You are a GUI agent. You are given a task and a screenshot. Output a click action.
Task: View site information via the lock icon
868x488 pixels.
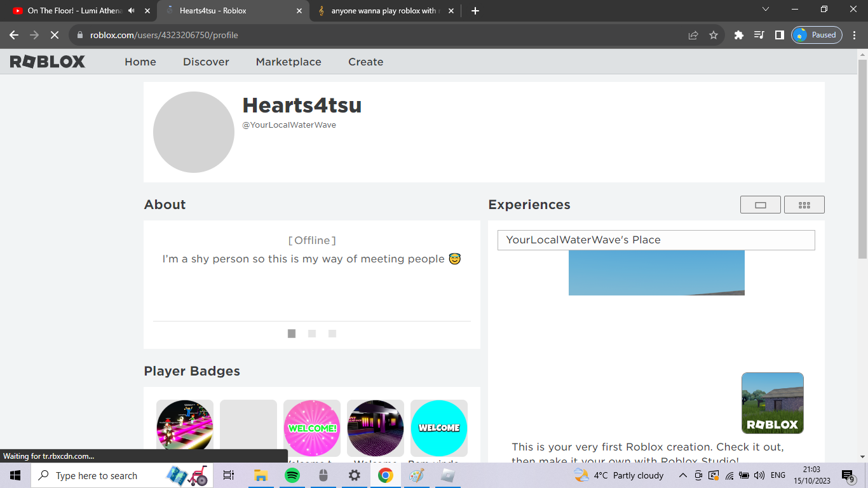[x=80, y=35]
